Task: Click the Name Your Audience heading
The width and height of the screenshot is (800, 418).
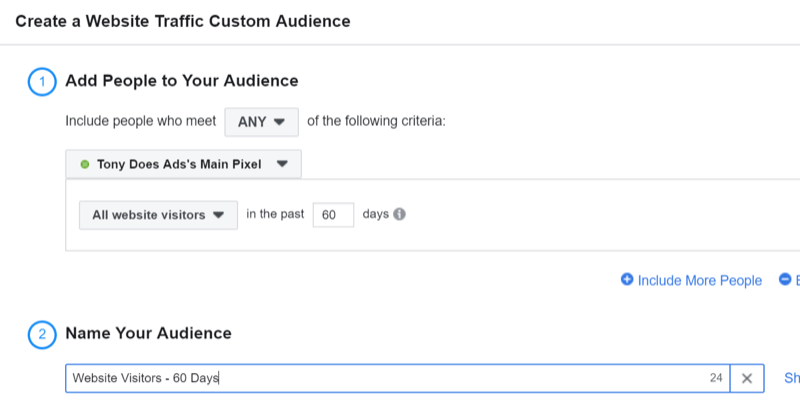Action: pyautogui.click(x=148, y=334)
